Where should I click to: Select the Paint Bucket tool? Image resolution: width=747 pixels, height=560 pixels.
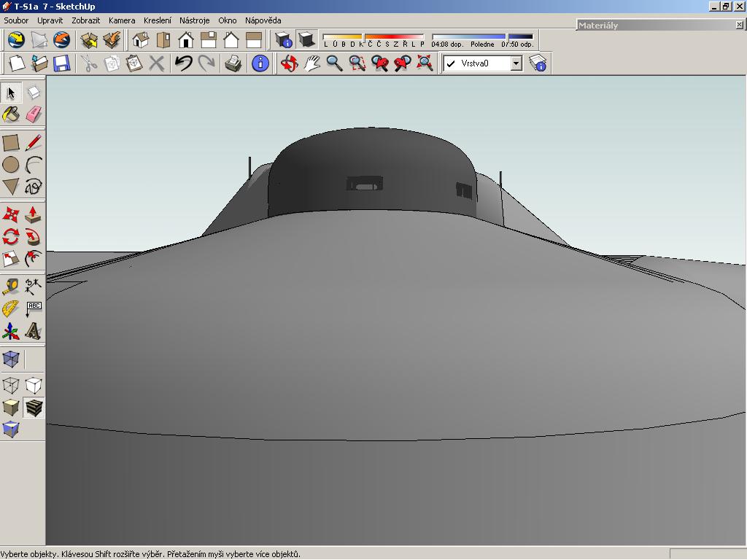point(11,114)
